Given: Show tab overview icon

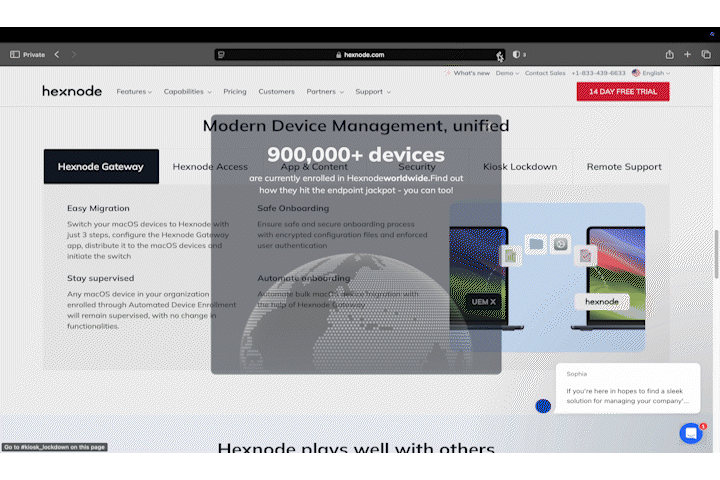Looking at the screenshot, I should pyautogui.click(x=706, y=54).
